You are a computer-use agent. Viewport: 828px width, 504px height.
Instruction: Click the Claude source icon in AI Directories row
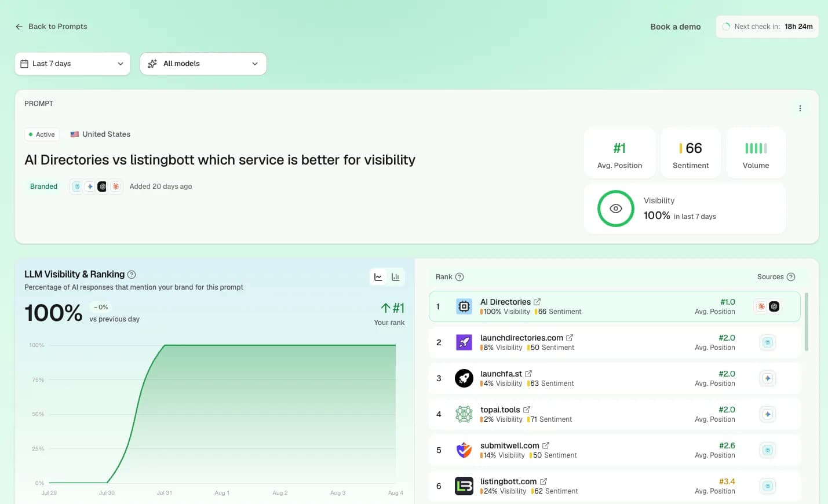coord(761,306)
